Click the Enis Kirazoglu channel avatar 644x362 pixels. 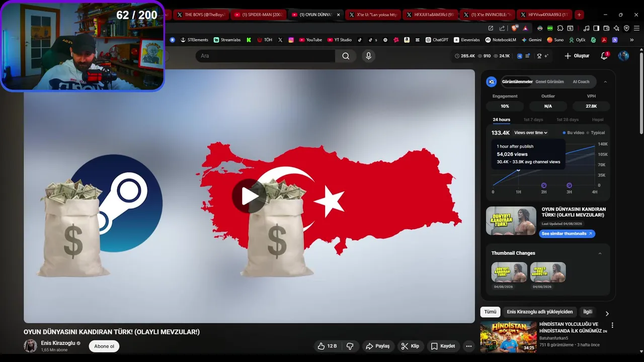[30, 346]
